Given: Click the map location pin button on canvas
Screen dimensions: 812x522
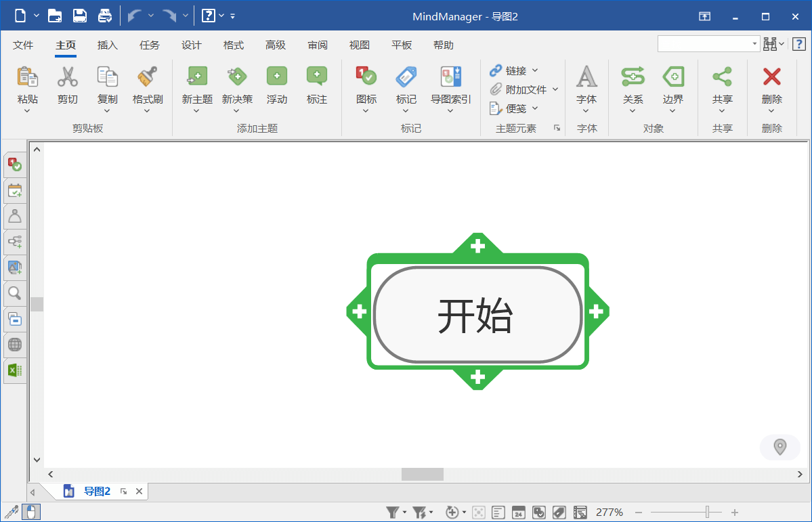Looking at the screenshot, I should point(780,447).
